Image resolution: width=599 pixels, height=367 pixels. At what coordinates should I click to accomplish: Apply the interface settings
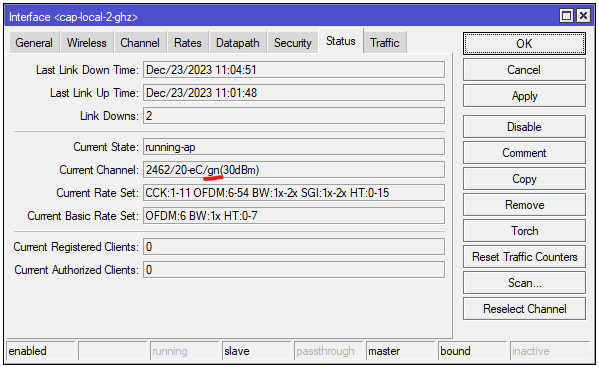coord(524,96)
